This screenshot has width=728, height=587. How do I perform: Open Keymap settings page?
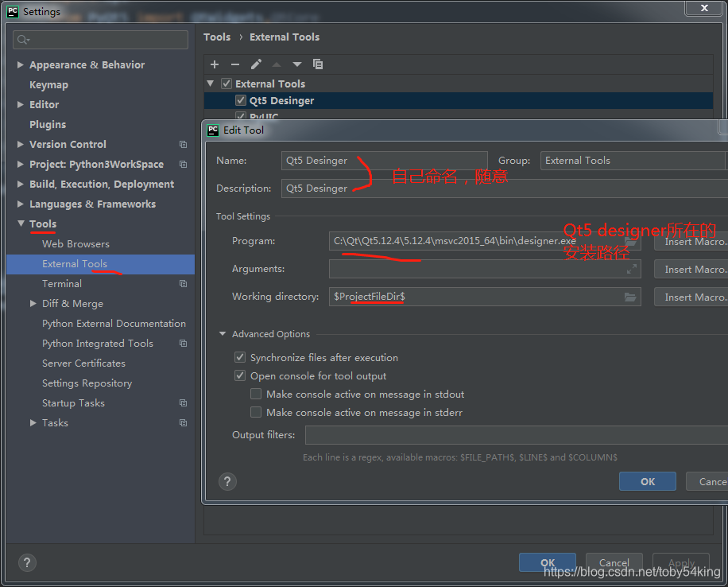(48, 84)
